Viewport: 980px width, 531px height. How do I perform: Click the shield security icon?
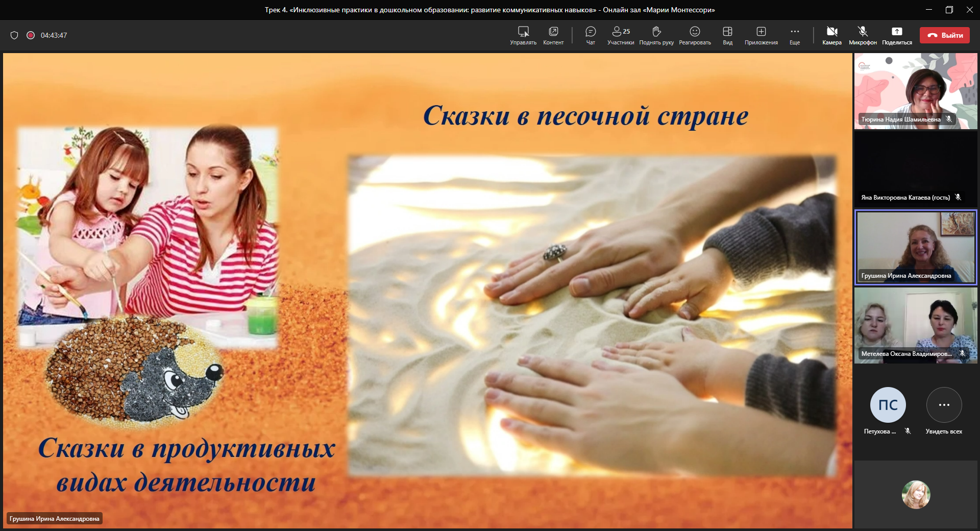coord(14,35)
